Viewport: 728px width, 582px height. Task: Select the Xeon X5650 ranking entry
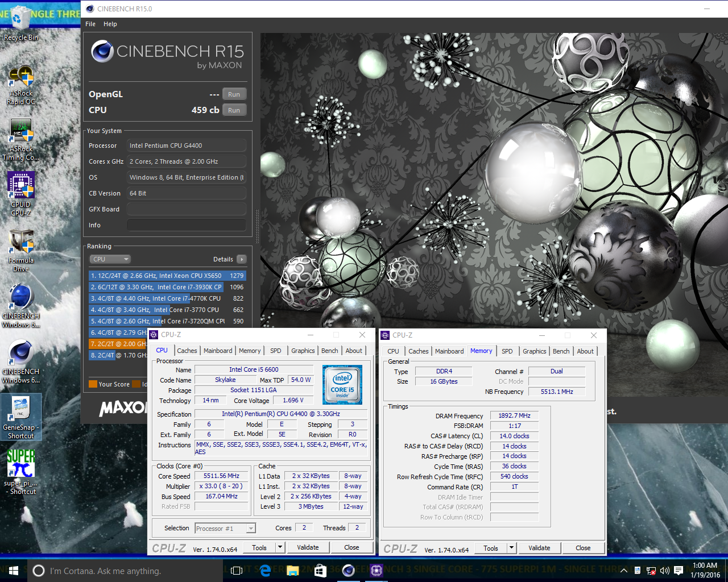click(167, 276)
